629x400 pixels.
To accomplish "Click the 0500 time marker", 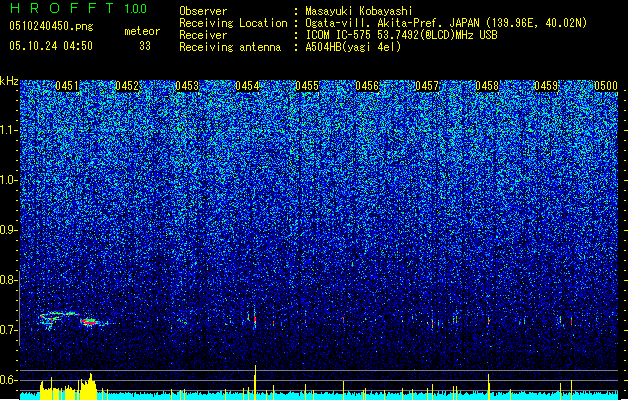I will (x=606, y=86).
